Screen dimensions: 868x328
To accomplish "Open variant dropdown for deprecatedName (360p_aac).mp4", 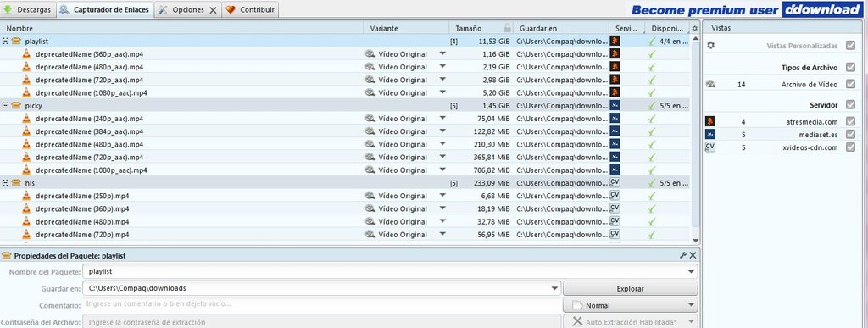I will (x=442, y=54).
